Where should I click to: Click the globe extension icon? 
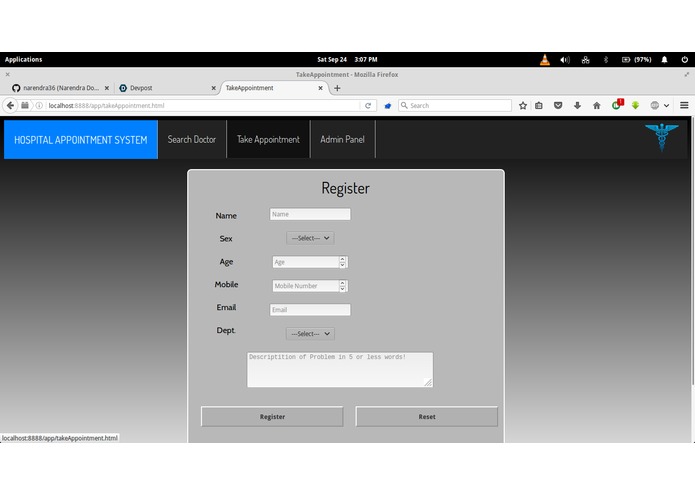[x=655, y=105]
